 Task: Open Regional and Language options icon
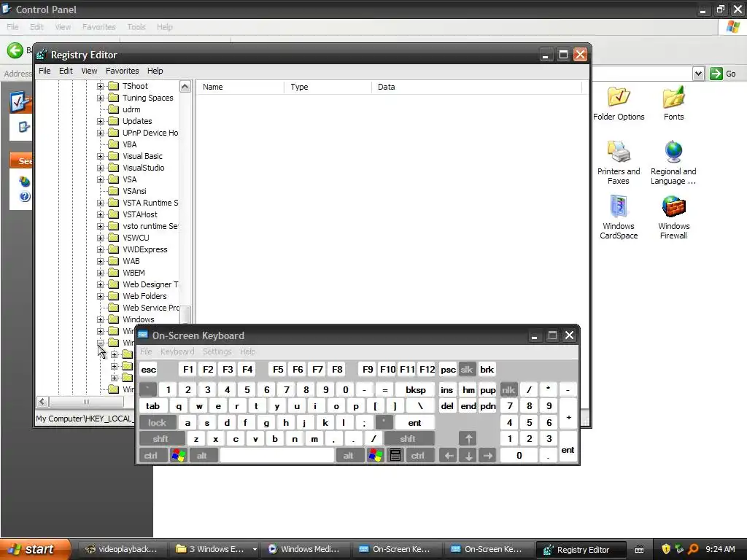[x=673, y=163]
